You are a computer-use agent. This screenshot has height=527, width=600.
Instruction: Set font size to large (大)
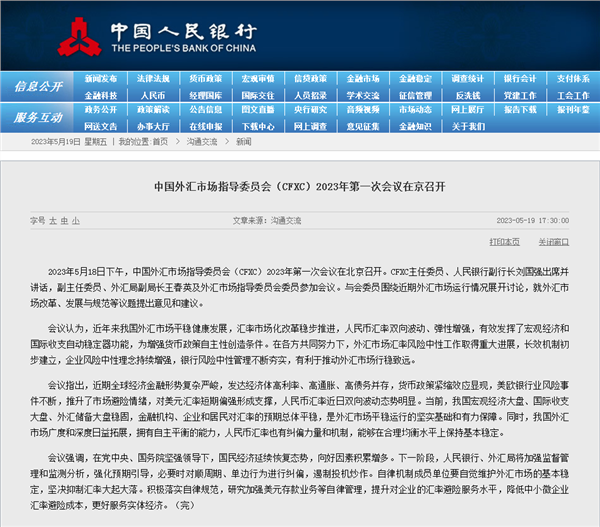[52, 219]
